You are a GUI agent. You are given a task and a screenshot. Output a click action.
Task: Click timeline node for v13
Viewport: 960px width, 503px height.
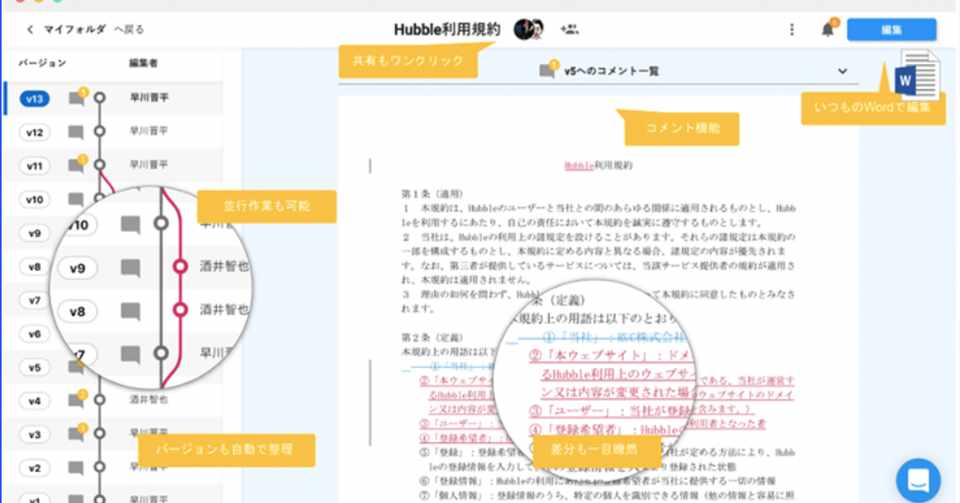[100, 98]
